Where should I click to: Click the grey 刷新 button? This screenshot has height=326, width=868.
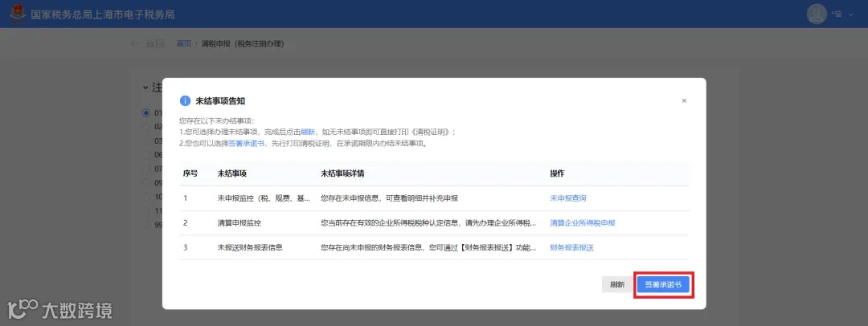pyautogui.click(x=617, y=284)
